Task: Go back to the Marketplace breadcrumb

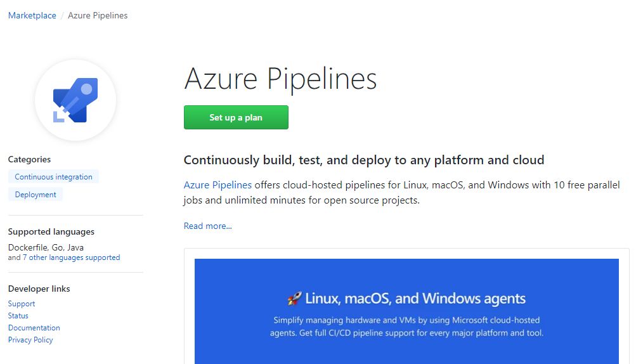Action: 32,15
